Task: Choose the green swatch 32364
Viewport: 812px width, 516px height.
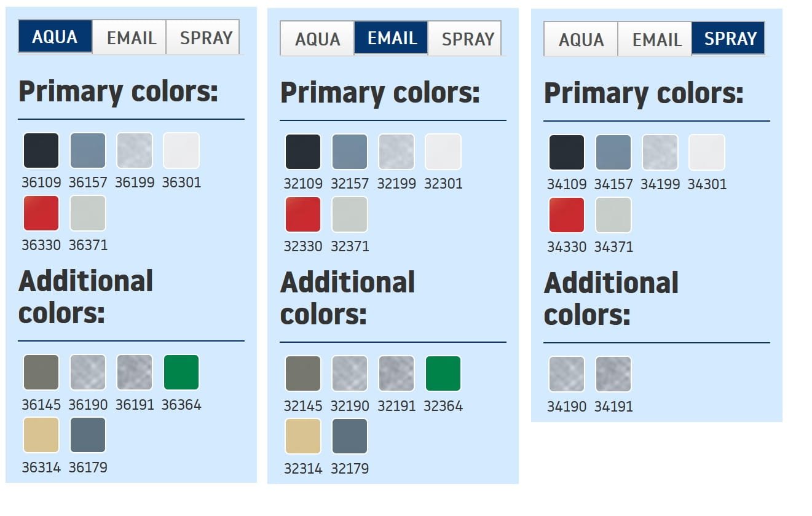Action: click(x=443, y=373)
